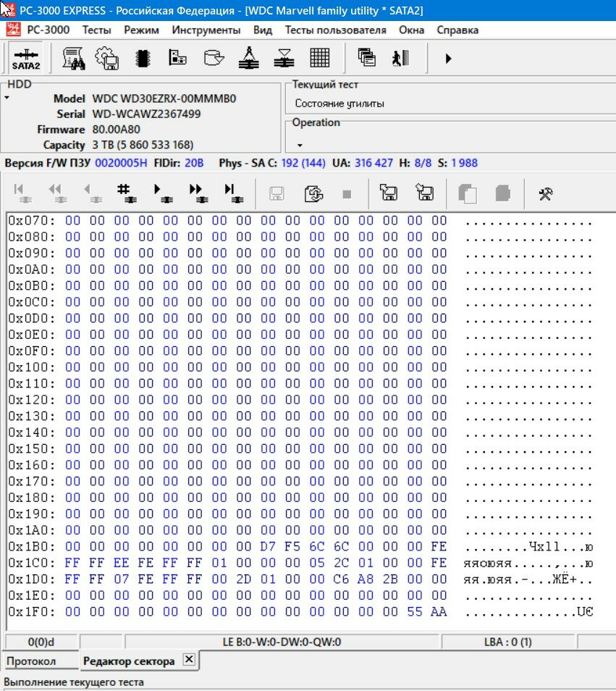The image size is (616, 691).
Task: Open the Окна menu
Action: 412,30
